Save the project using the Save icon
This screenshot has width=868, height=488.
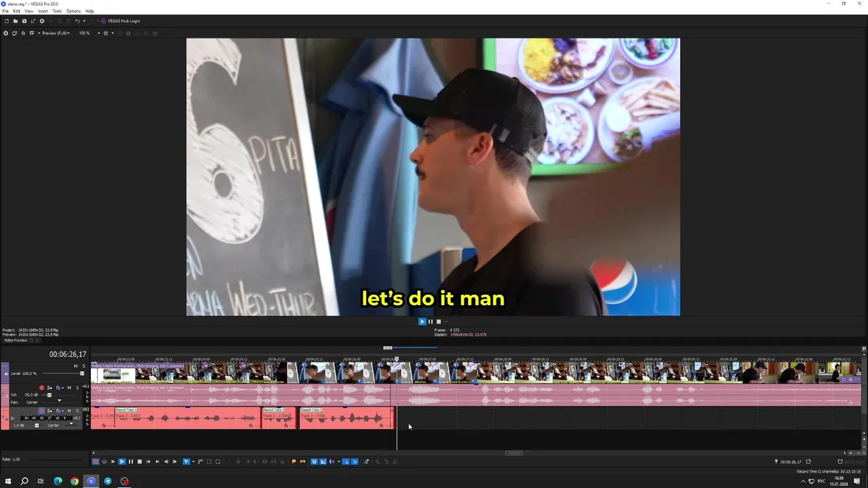pyautogui.click(x=24, y=21)
